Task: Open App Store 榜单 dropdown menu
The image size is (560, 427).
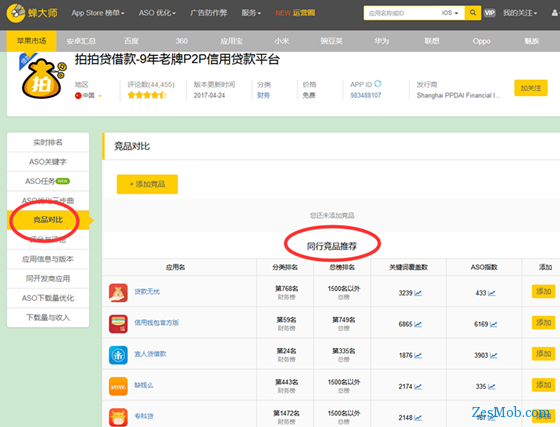Action: pyautogui.click(x=98, y=13)
